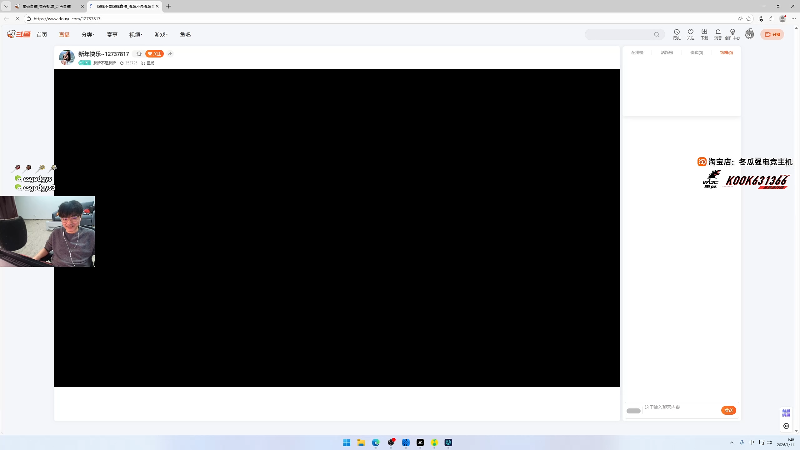
Task: Select the orange-highlighted fourth chat panel tab
Action: [x=726, y=53]
